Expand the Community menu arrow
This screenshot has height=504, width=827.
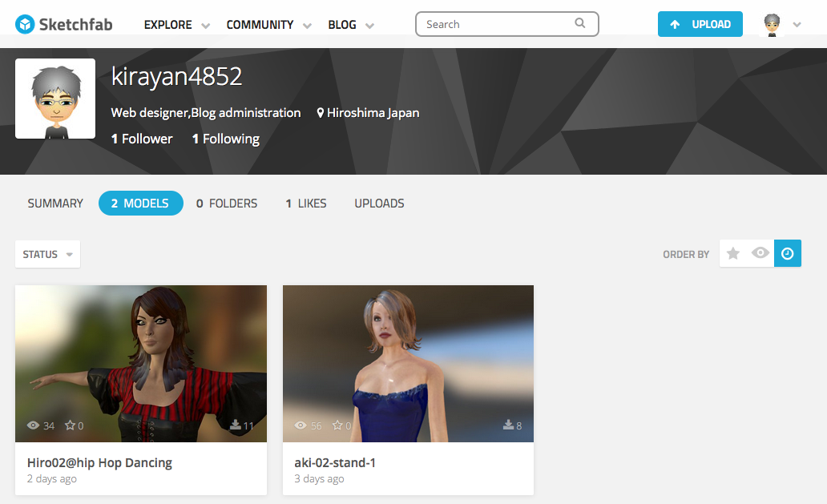(307, 26)
